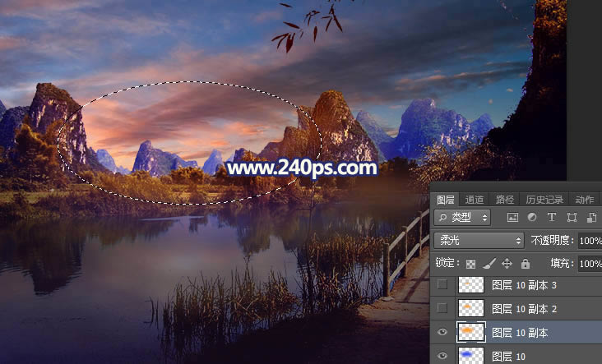
Task: Switch to the 通道 tab
Action: click(x=475, y=199)
